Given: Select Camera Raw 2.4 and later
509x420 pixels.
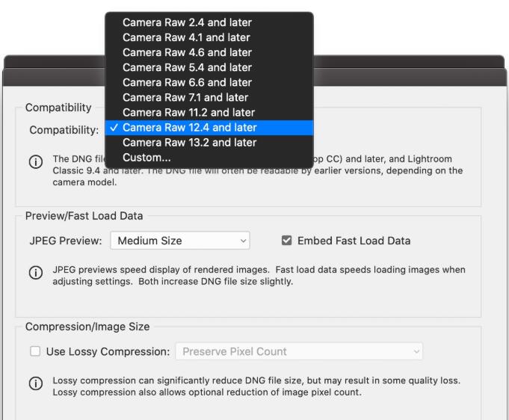Looking at the screenshot, I should pyautogui.click(x=187, y=22).
